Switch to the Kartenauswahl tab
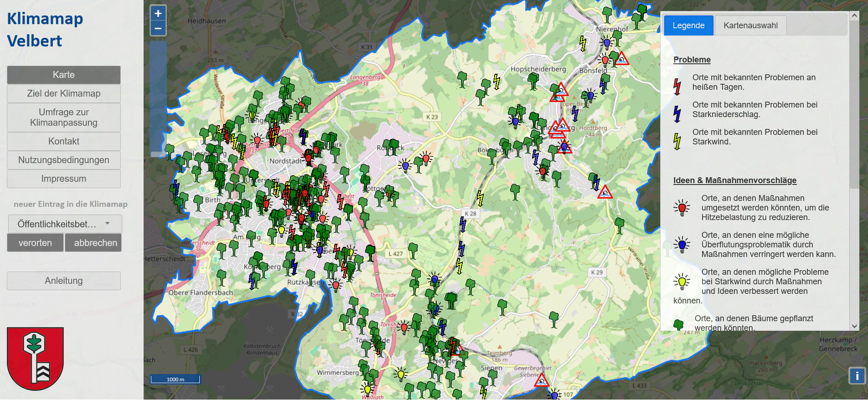 point(750,26)
